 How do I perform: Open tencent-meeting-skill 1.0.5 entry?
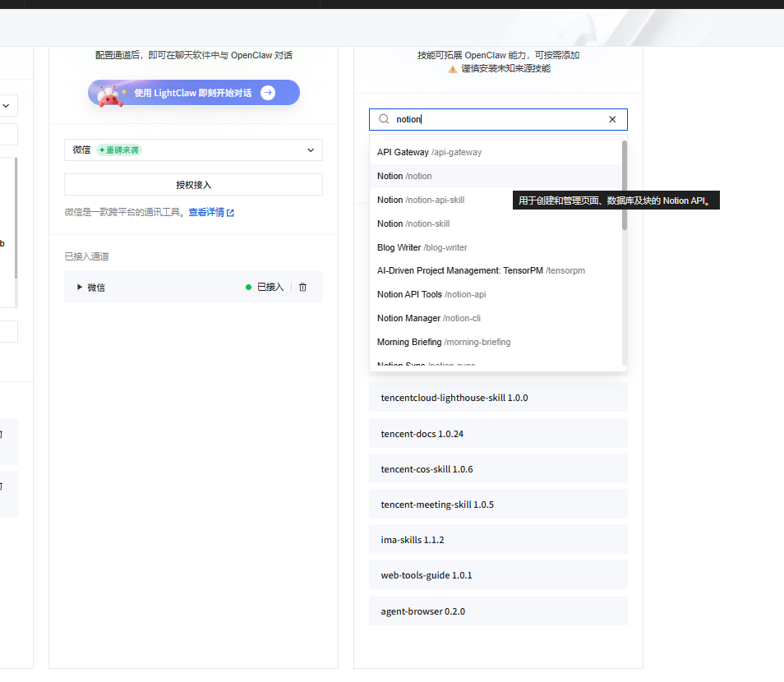(x=498, y=505)
